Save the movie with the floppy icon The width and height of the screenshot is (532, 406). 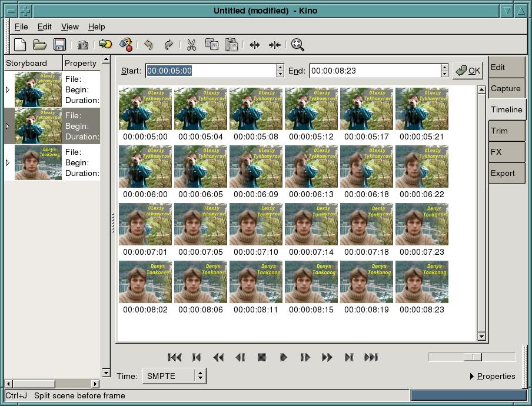(59, 45)
